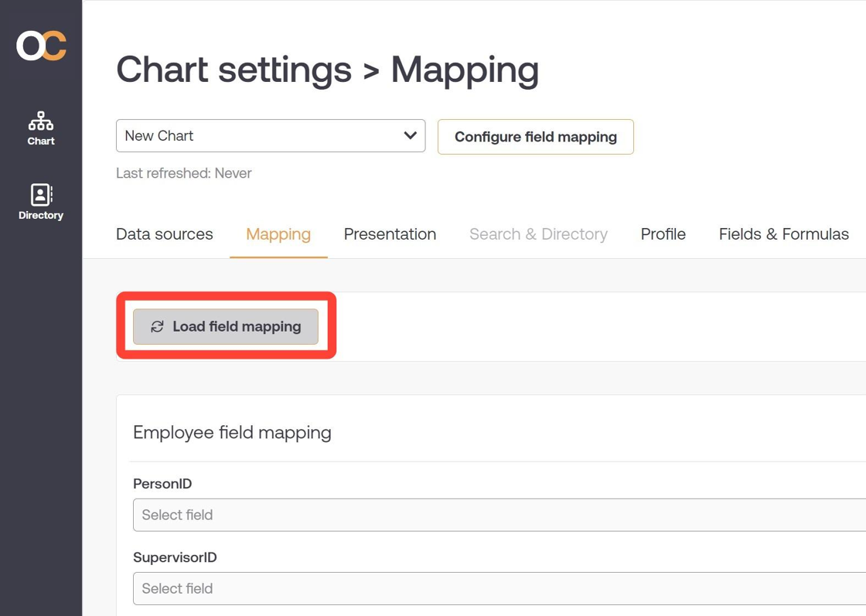The width and height of the screenshot is (866, 616).
Task: Click the Employee field mapping section heading
Action: 232,433
